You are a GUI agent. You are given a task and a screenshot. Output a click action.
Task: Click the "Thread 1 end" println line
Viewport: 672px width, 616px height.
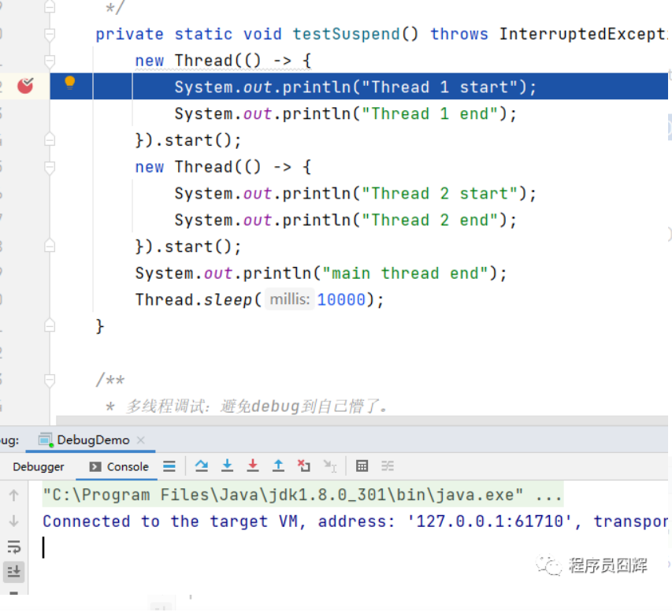(x=345, y=114)
